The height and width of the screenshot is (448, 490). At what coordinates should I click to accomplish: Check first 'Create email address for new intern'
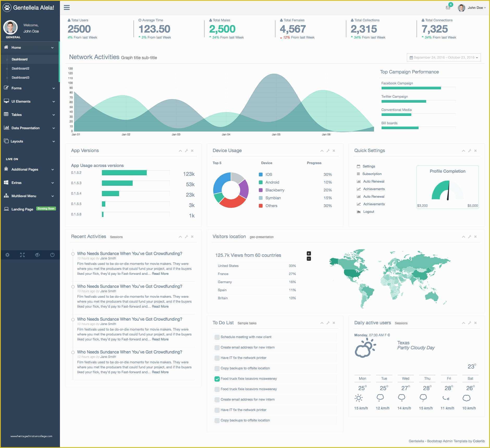tap(217, 347)
